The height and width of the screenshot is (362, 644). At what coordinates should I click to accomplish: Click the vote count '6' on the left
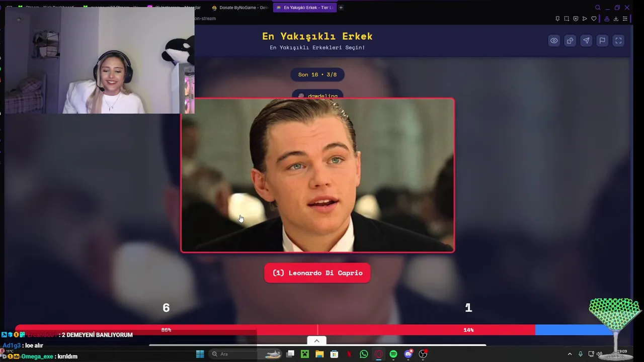click(x=166, y=308)
